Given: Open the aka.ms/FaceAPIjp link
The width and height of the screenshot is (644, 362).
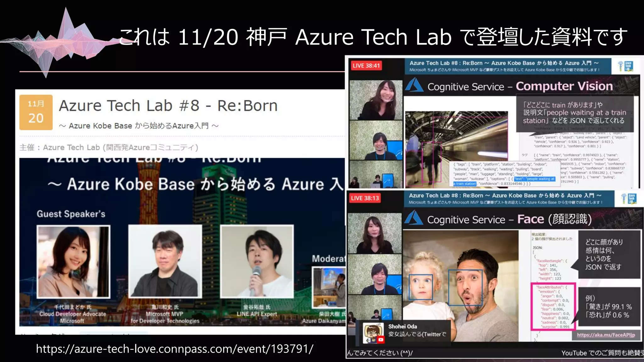Looking at the screenshot, I should tap(606, 335).
